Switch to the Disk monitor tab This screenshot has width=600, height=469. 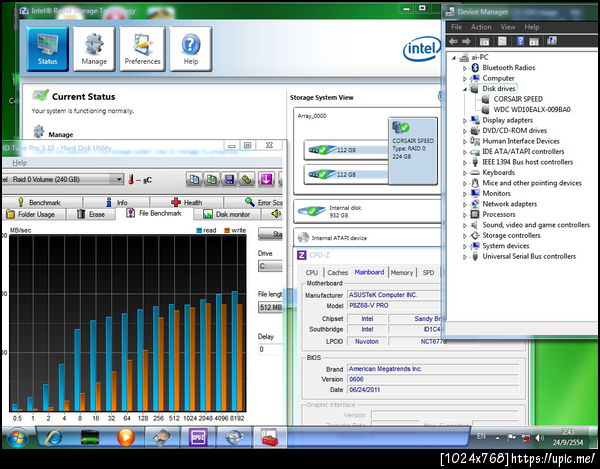tap(227, 214)
